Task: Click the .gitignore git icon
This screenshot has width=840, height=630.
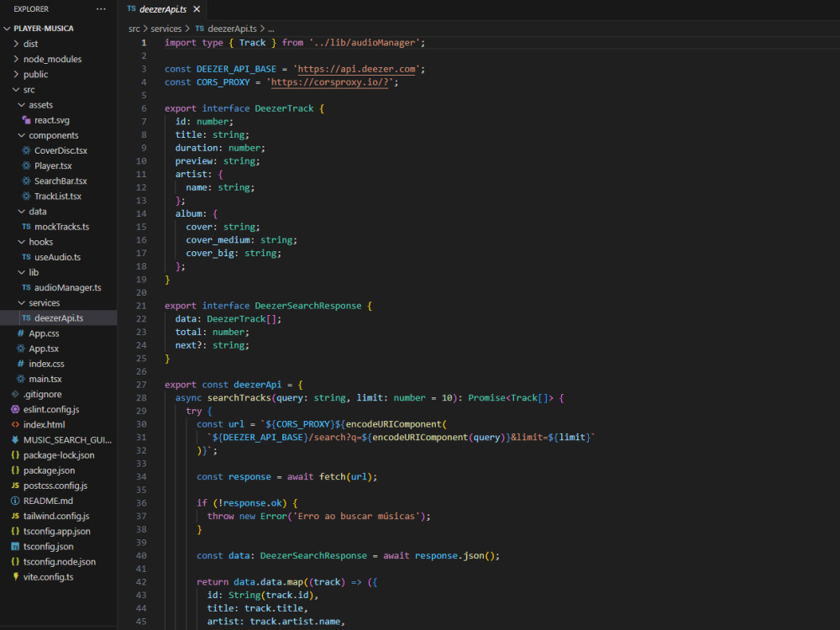Action: pos(15,394)
